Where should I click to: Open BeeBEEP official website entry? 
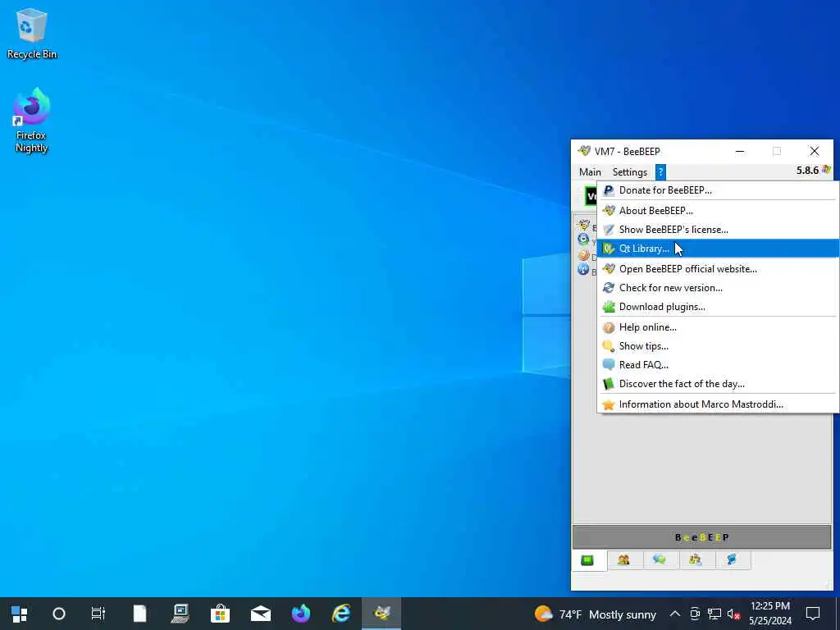point(717,269)
